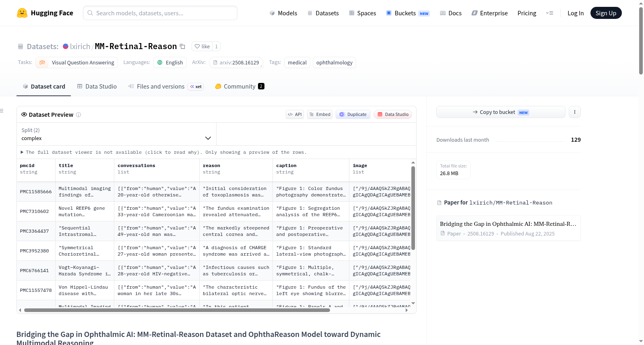The image size is (644, 345).
Task: Click the Embed button
Action: click(x=320, y=114)
